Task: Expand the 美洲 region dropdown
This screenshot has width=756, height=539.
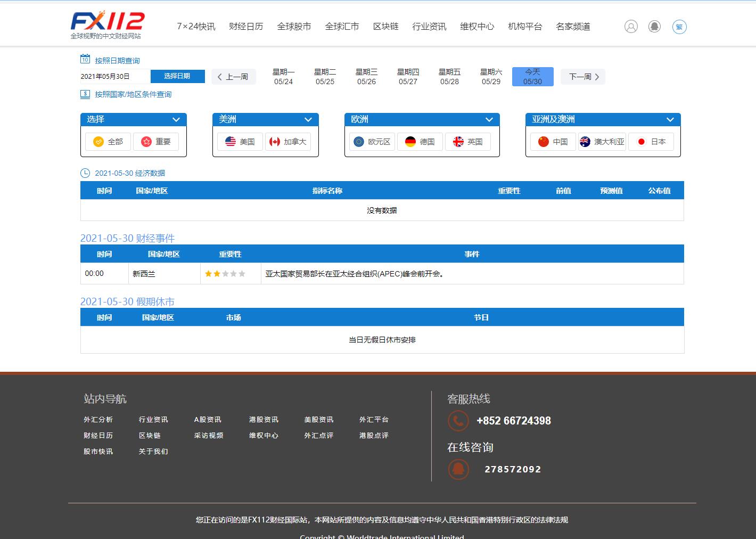Action: 308,120
